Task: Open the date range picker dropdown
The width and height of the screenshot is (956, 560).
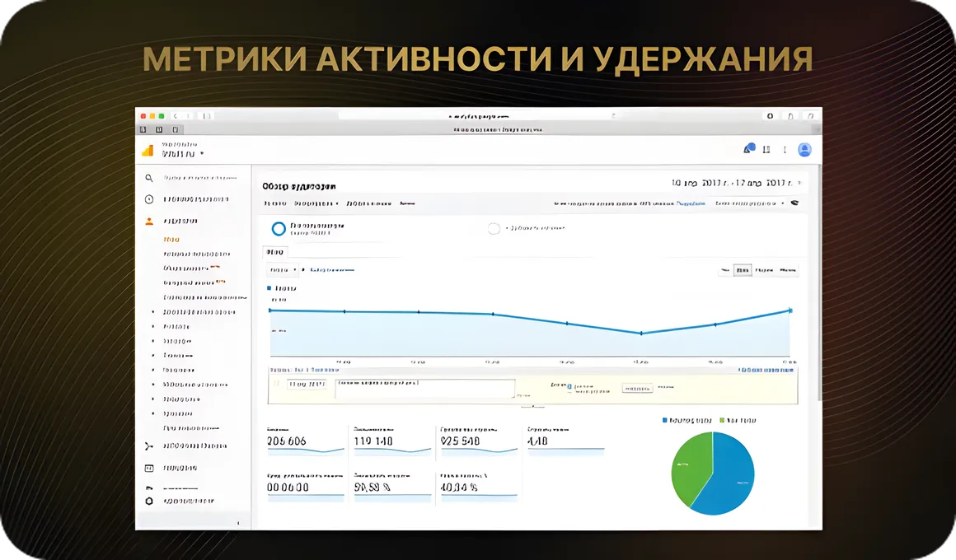Action: (736, 183)
